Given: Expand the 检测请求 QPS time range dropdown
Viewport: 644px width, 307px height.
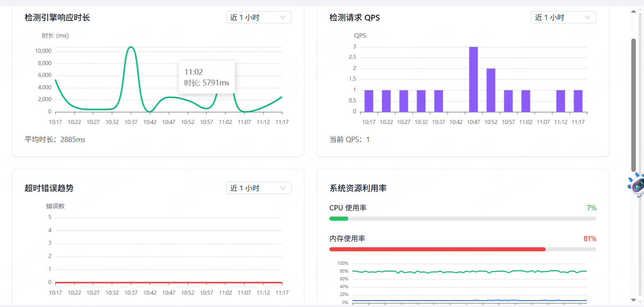Looking at the screenshot, I should tap(563, 17).
